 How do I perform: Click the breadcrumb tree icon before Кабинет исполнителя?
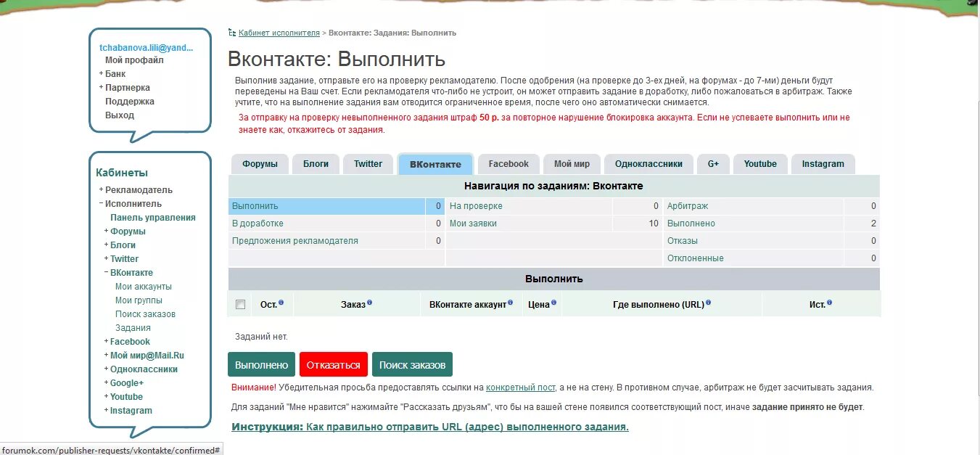click(x=232, y=33)
